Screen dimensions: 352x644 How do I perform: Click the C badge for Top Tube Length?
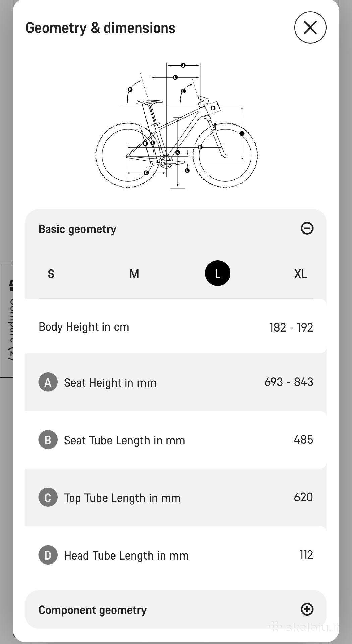click(48, 497)
